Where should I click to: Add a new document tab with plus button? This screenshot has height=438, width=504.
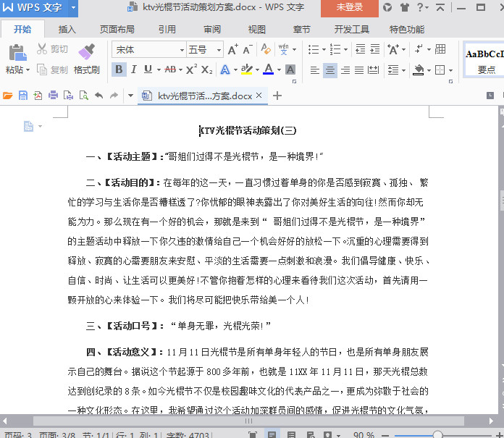277,96
